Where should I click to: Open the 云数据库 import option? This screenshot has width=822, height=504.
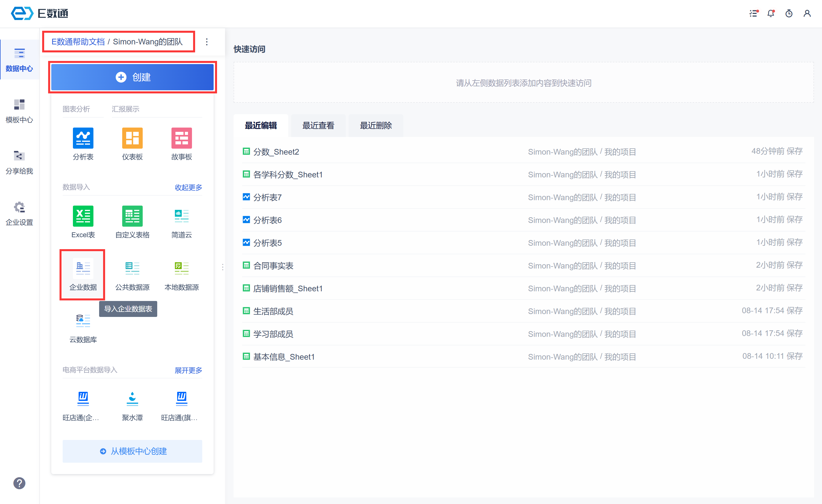coord(83,321)
